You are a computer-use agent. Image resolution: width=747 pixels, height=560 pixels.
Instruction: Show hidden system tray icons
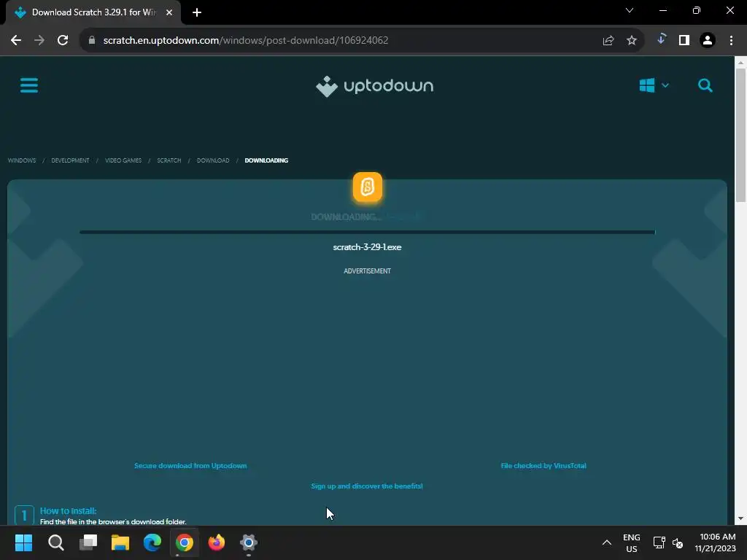[606, 542]
